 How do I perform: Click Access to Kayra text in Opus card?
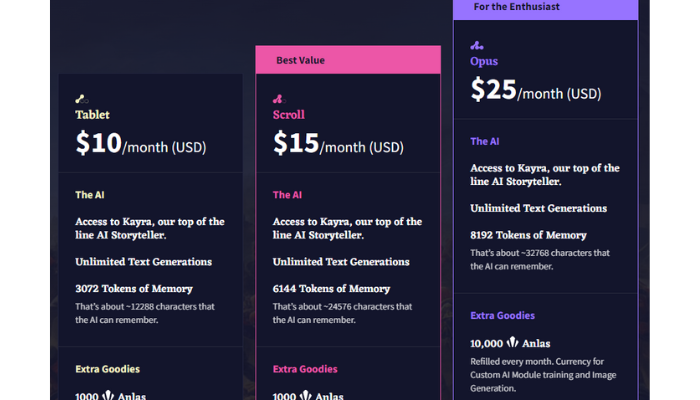[545, 175]
